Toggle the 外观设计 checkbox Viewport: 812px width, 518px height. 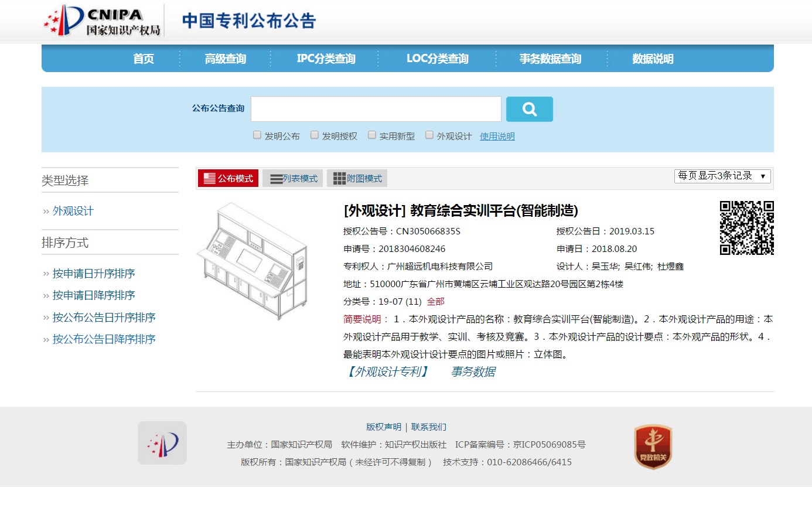click(x=429, y=135)
